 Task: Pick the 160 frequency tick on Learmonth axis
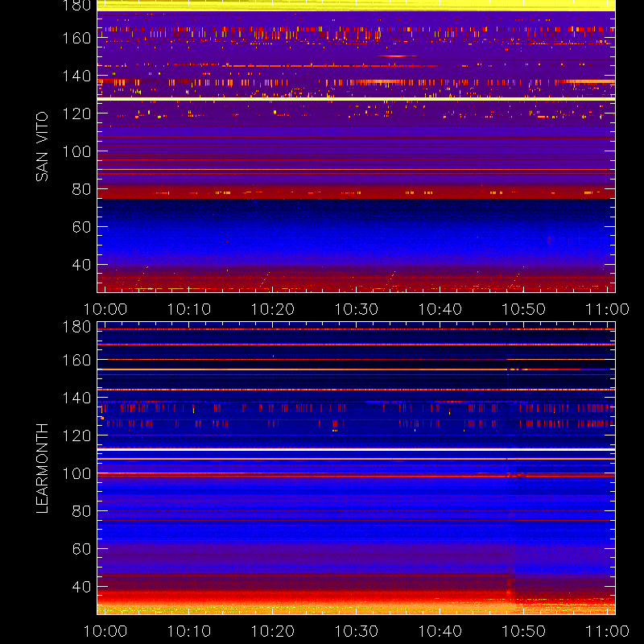pos(76,360)
